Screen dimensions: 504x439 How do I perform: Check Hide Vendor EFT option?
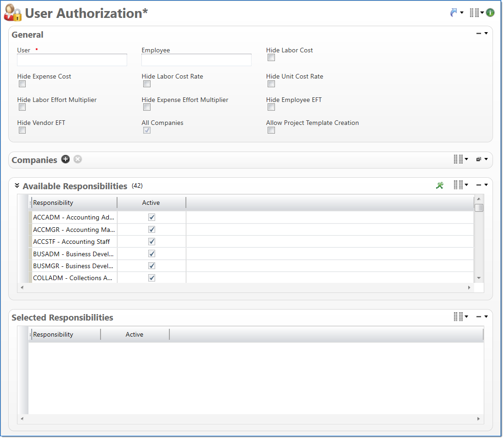[x=22, y=130]
